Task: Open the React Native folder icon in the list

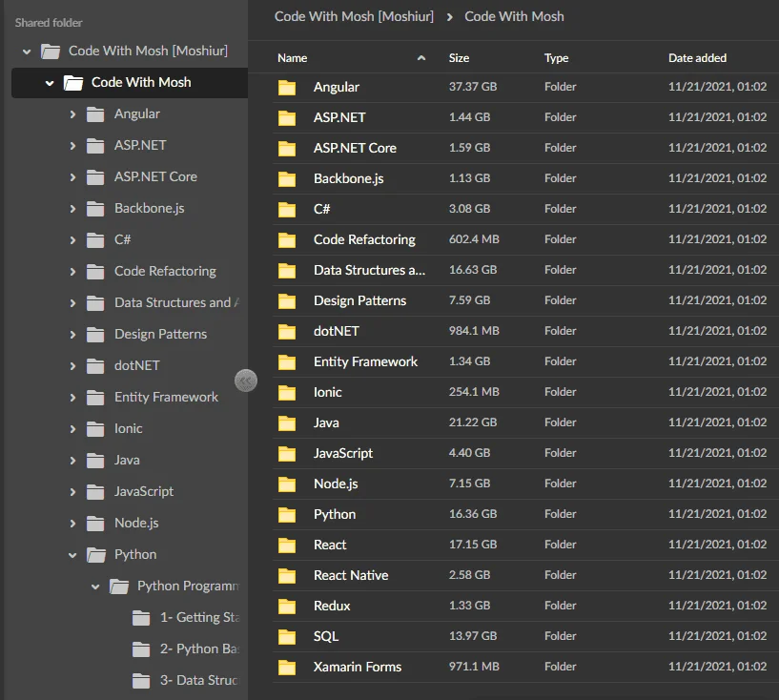Action: (287, 576)
